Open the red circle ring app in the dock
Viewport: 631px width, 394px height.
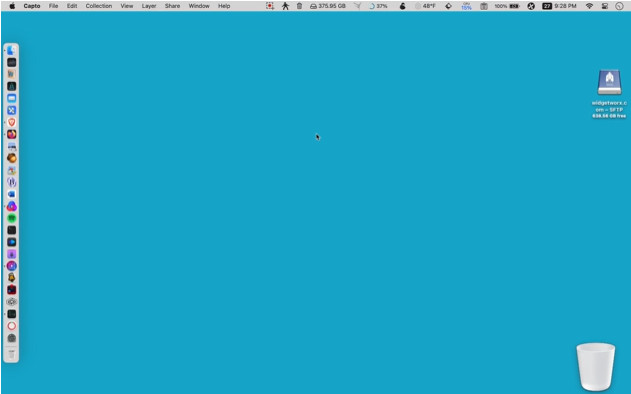click(12, 326)
